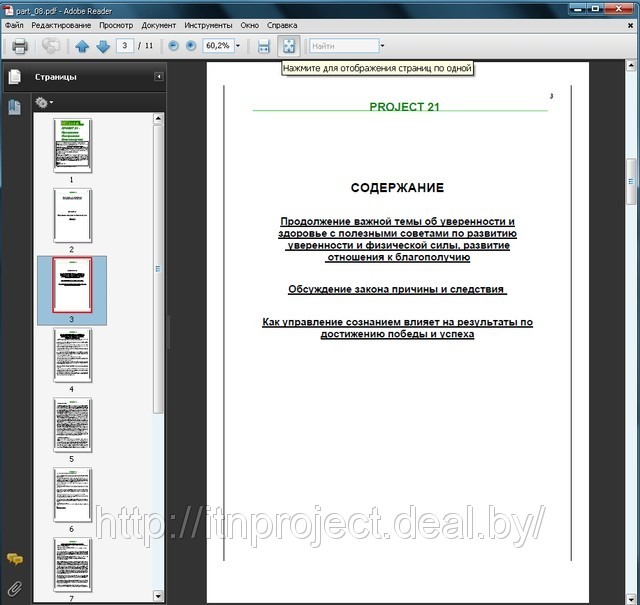Click the zoom out minus button
Viewport: 640px width, 605px height.
[x=173, y=46]
